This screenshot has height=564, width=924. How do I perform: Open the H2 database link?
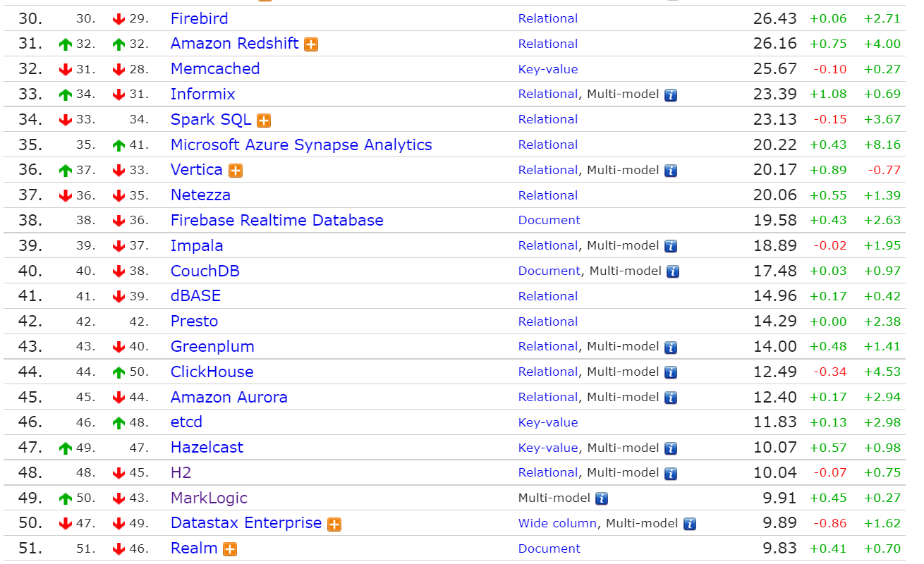pyautogui.click(x=181, y=473)
